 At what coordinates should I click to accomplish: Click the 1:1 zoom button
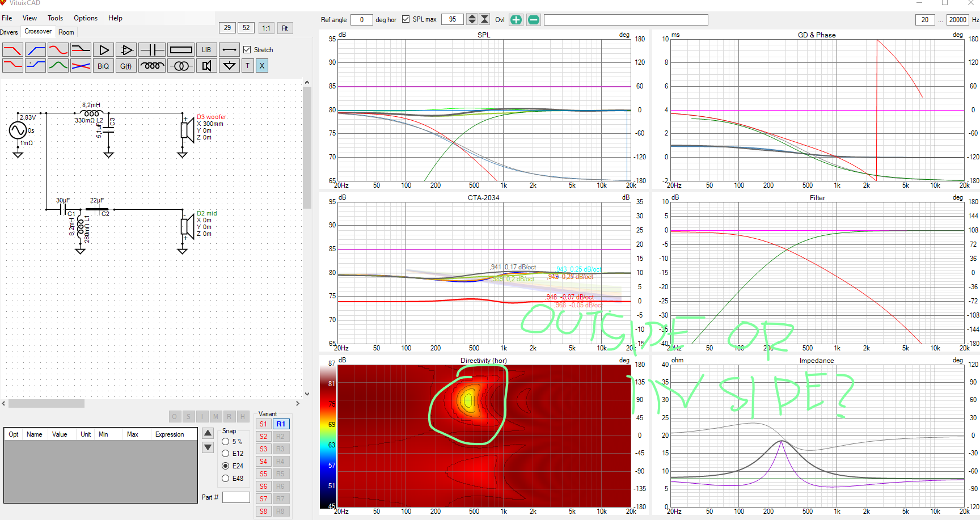(266, 28)
